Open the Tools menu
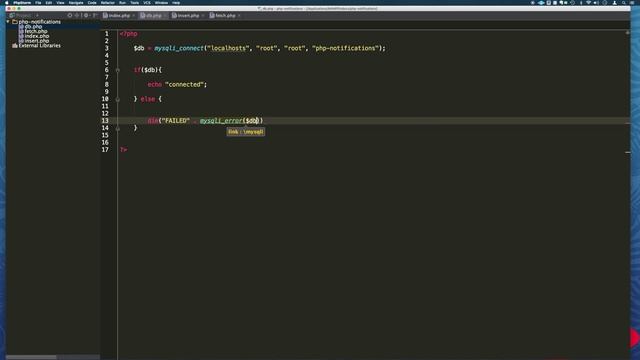Viewport: 640px width, 360px height. (134, 2)
